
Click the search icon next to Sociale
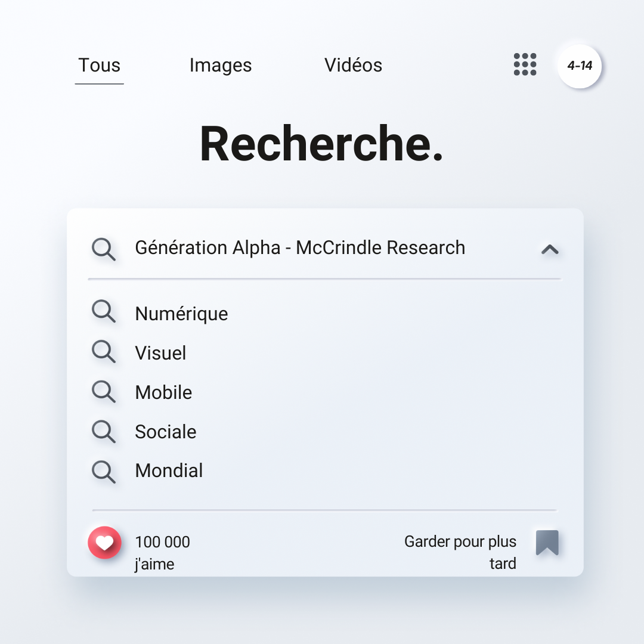(x=103, y=431)
